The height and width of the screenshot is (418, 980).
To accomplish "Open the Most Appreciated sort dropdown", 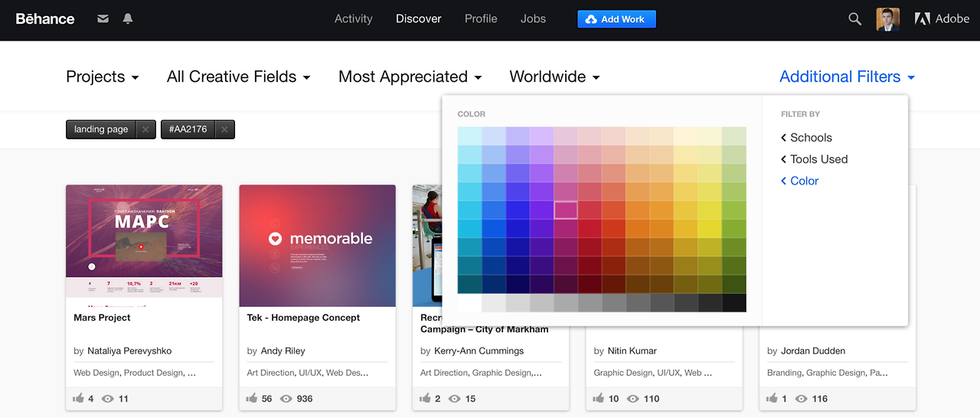I will [410, 77].
